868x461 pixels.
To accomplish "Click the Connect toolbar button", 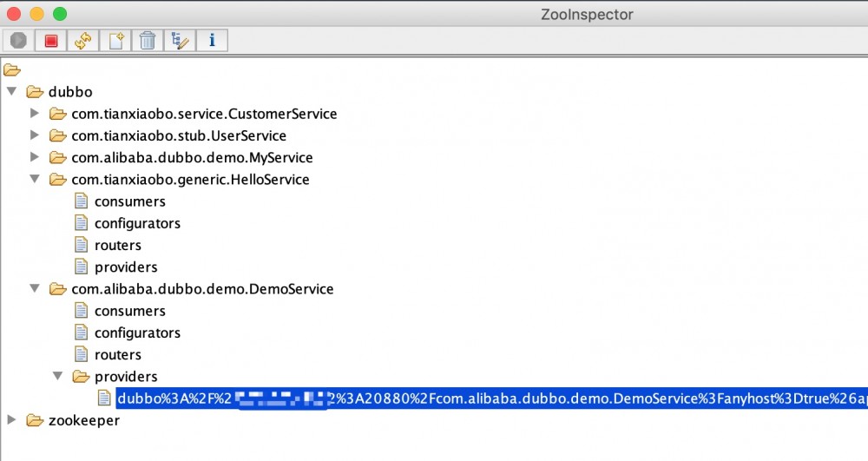I will pos(18,41).
